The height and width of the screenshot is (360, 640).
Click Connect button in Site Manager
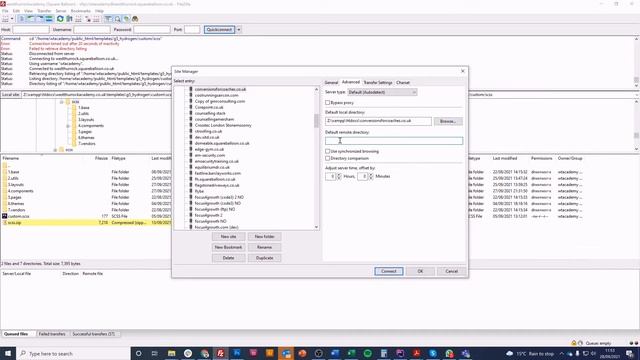pyautogui.click(x=389, y=271)
